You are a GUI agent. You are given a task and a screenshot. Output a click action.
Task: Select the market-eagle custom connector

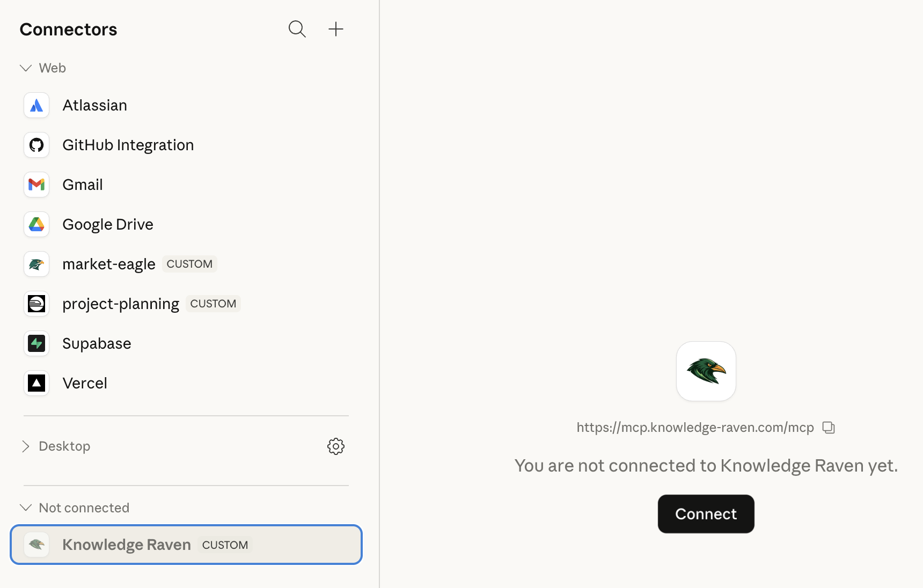point(109,264)
